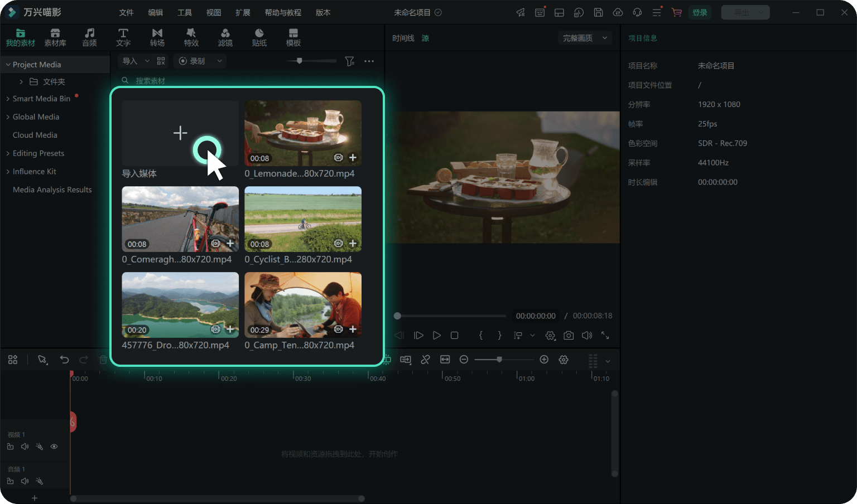Adjust the thumbnail size slider in media panel
Screen dimensions: 857x504
[x=300, y=61]
